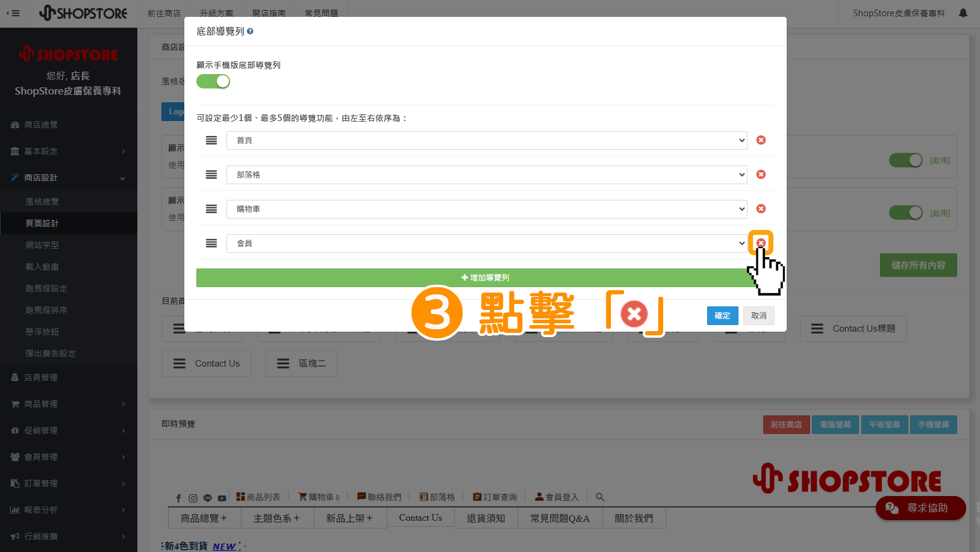This screenshot has height=552, width=980.
Task: Click the Contact Us block handle icon
Action: coord(179,364)
